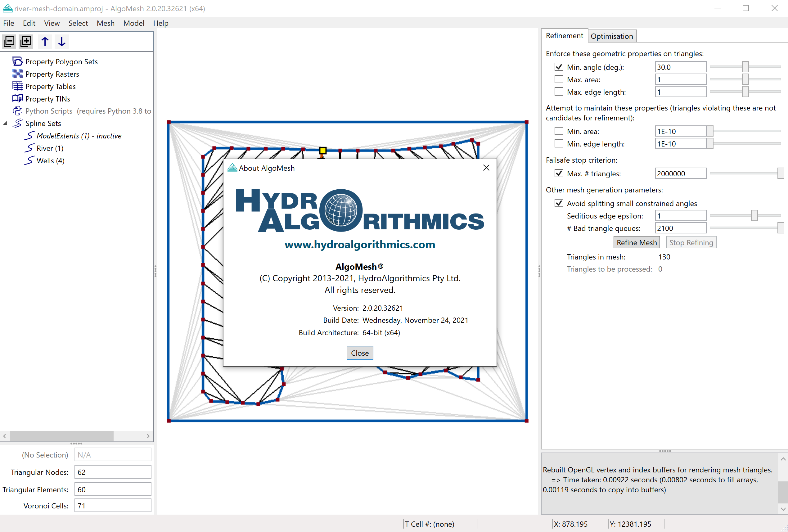Click the Property Tables grid icon
The height and width of the screenshot is (532, 788).
(x=18, y=86)
